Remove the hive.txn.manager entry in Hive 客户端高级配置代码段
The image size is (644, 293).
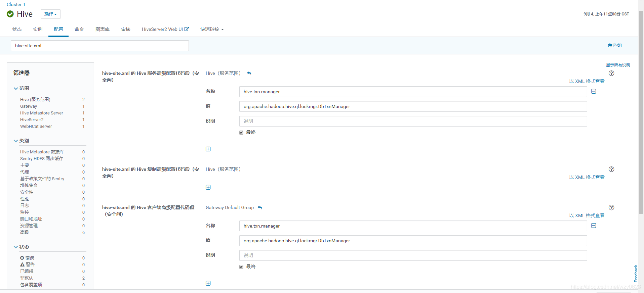pos(594,226)
